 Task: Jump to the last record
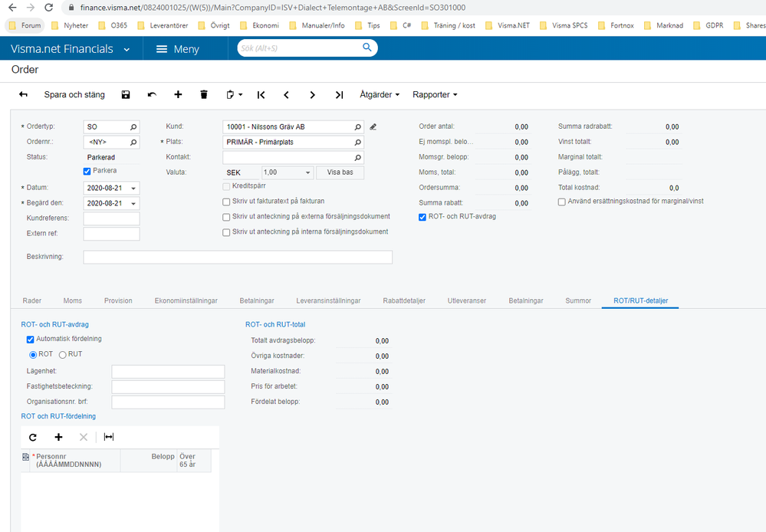pyautogui.click(x=339, y=95)
